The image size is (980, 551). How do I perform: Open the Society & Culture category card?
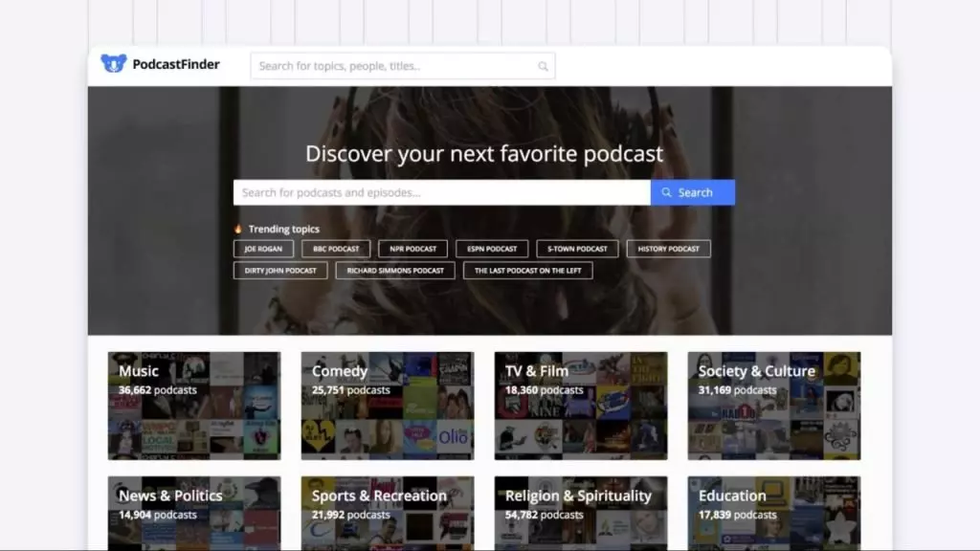774,406
